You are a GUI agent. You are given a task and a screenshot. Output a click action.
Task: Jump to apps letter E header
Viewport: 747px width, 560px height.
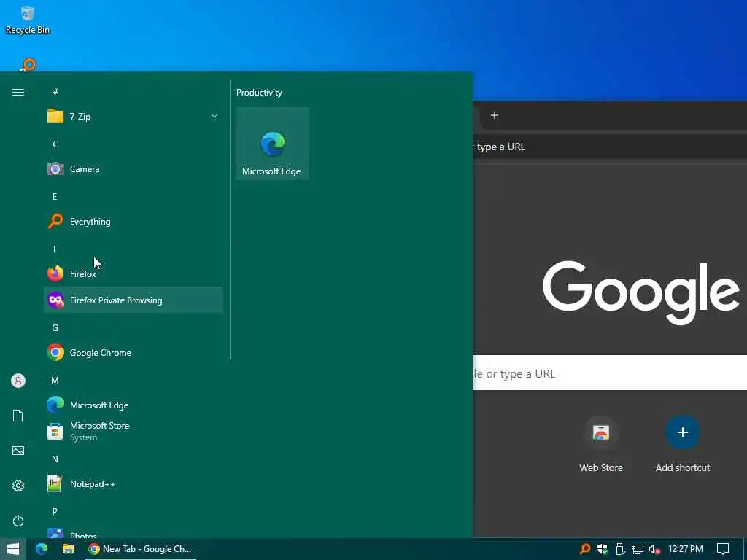[x=55, y=197]
